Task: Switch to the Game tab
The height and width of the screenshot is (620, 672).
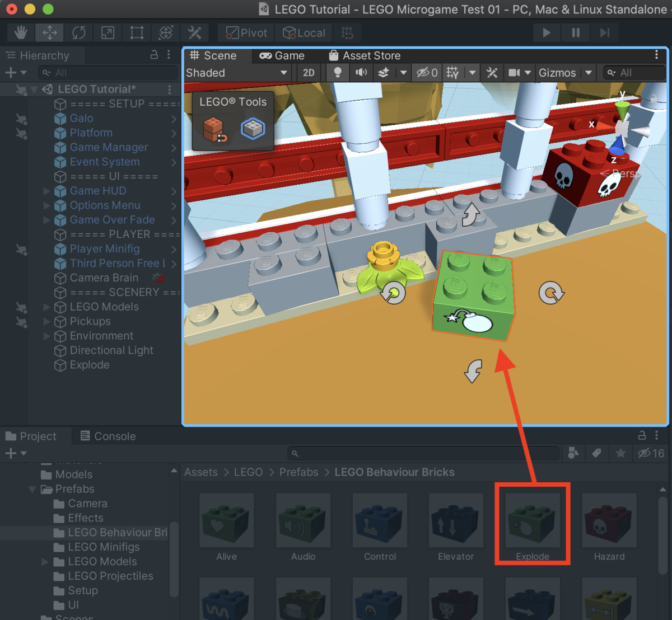Action: pos(282,55)
